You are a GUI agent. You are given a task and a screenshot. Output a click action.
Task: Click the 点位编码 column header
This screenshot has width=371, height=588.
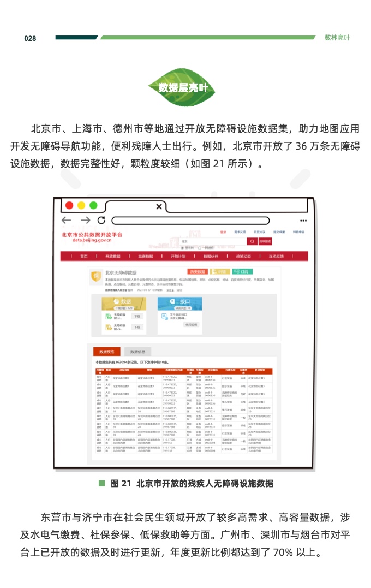(x=212, y=370)
